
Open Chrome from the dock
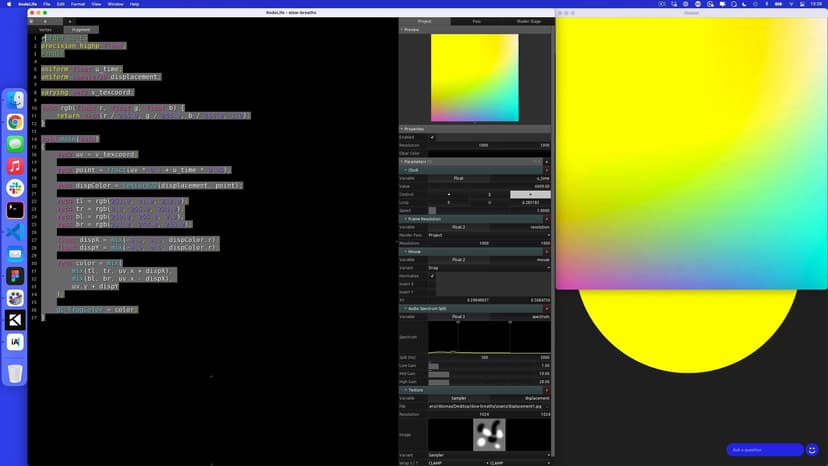(x=15, y=122)
